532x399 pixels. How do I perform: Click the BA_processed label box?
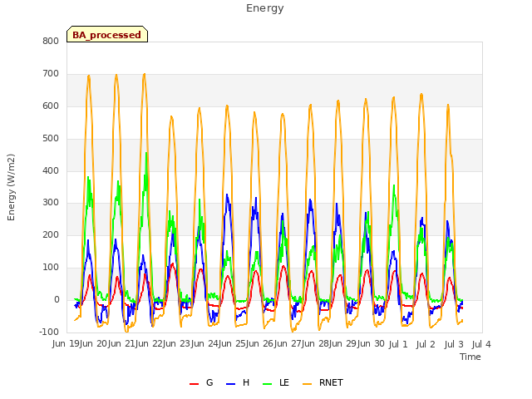point(107,34)
